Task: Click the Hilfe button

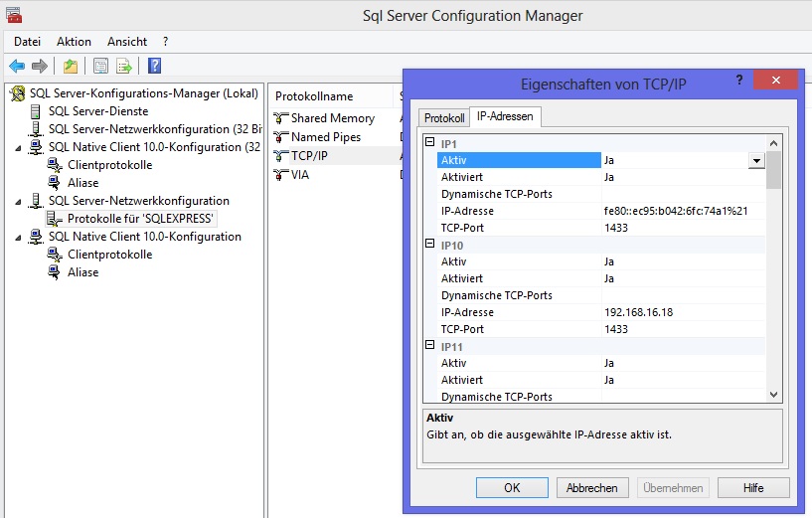Action: 753,488
